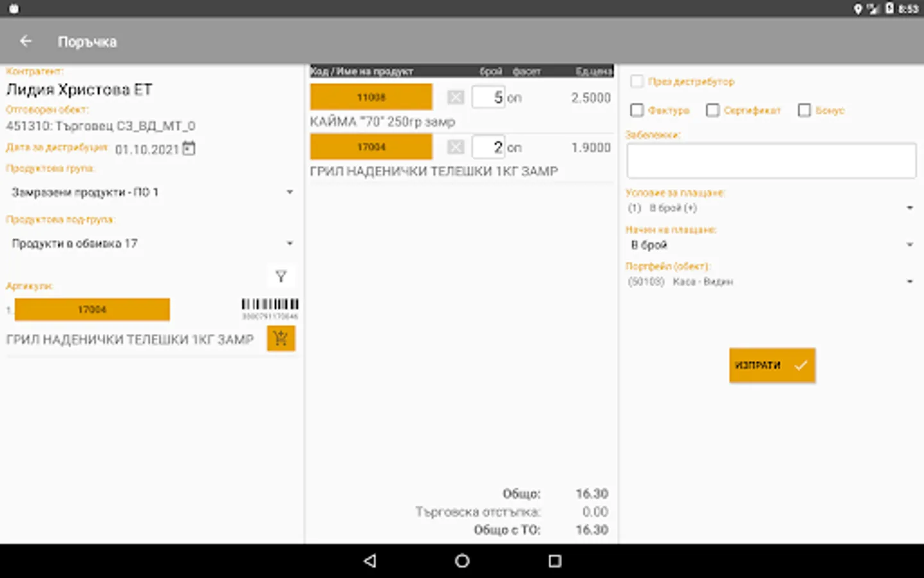Toggle the Чрез дистрибутор checkbox

[x=636, y=82]
